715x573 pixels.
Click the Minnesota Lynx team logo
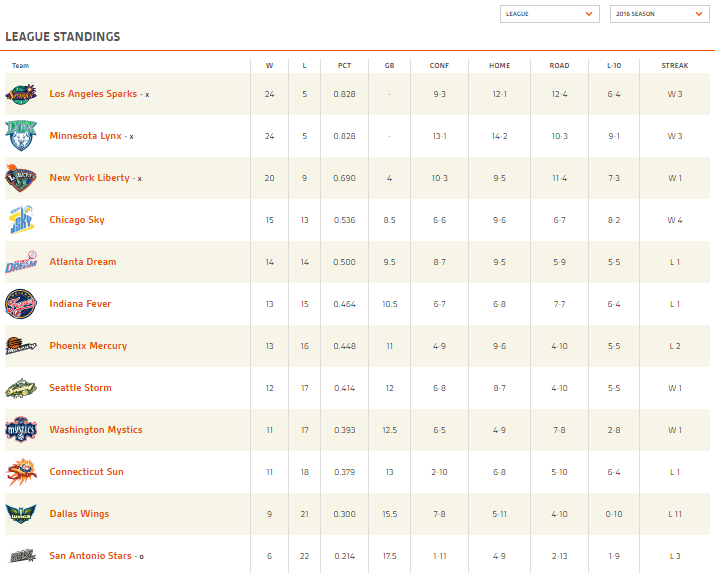coord(21,136)
